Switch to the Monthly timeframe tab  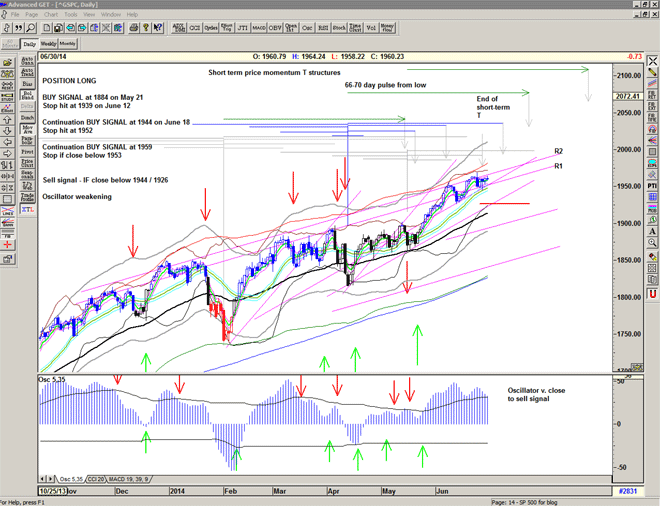pyautogui.click(x=68, y=44)
